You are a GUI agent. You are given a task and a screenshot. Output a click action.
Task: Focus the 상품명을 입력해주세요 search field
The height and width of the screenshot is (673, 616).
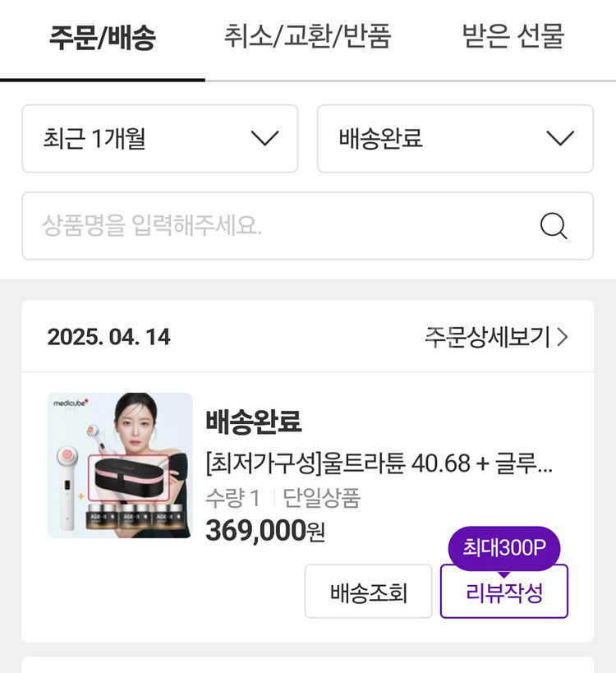(307, 226)
